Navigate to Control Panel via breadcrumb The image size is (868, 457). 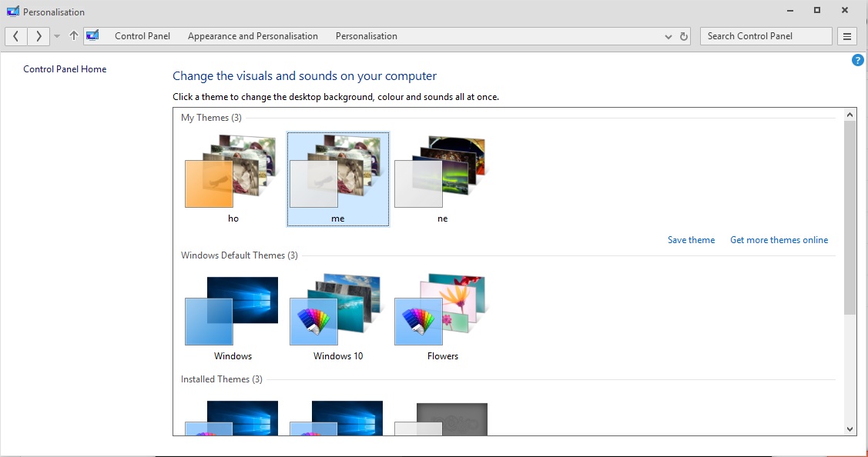[x=142, y=35]
